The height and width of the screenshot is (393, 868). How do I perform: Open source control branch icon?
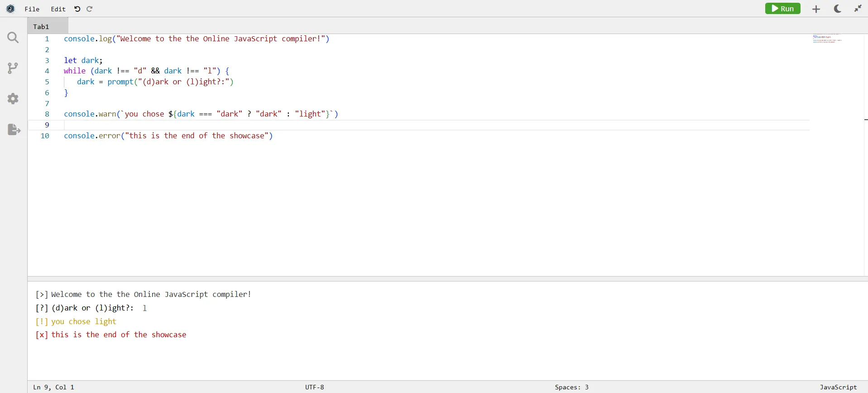(x=13, y=68)
